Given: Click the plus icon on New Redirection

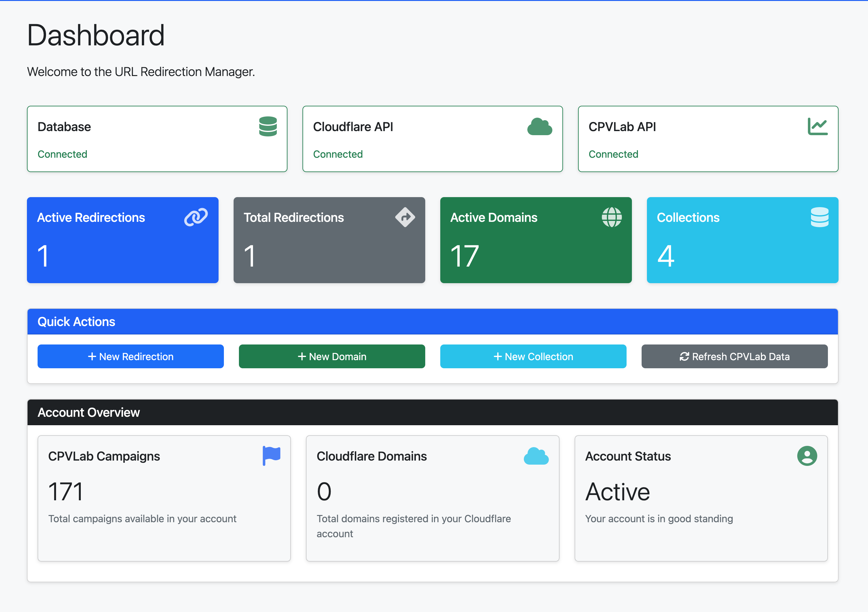Looking at the screenshot, I should pyautogui.click(x=92, y=356).
